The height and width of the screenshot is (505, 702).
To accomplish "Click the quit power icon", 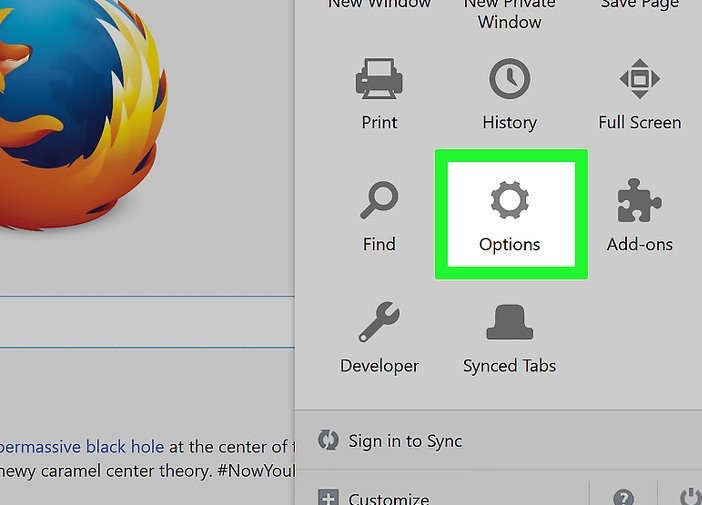I will [x=690, y=498].
